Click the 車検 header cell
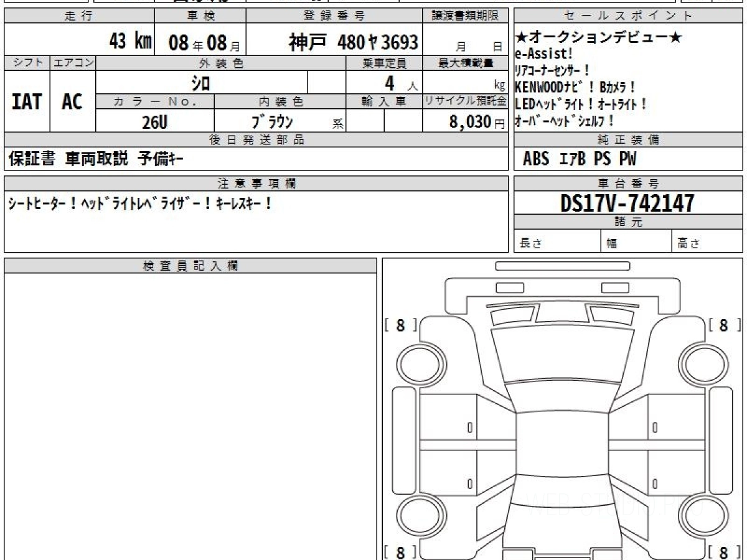747x560 pixels. [x=200, y=16]
